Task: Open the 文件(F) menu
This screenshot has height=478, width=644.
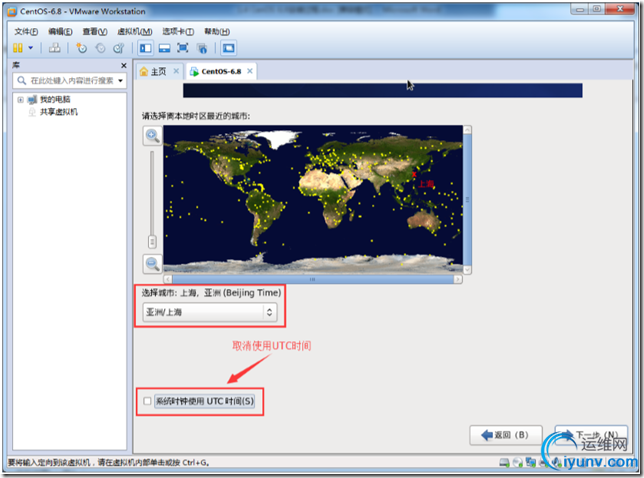Action: (x=26, y=32)
